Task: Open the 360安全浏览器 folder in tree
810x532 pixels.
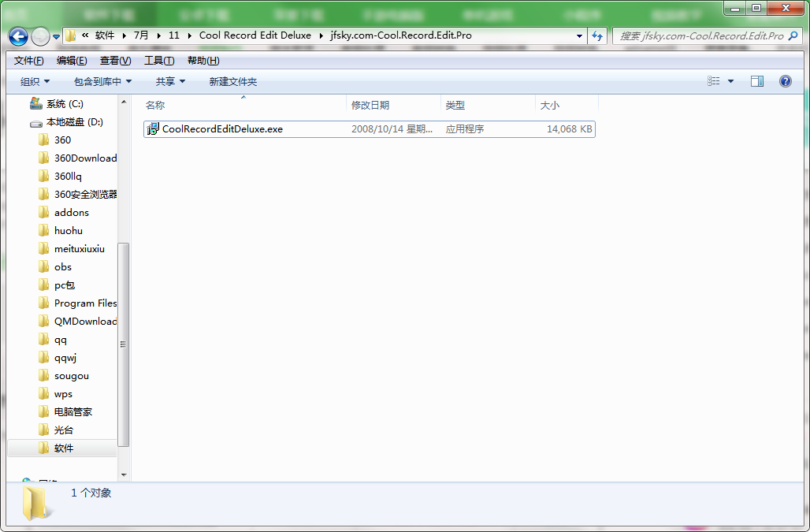Action: pos(85,194)
